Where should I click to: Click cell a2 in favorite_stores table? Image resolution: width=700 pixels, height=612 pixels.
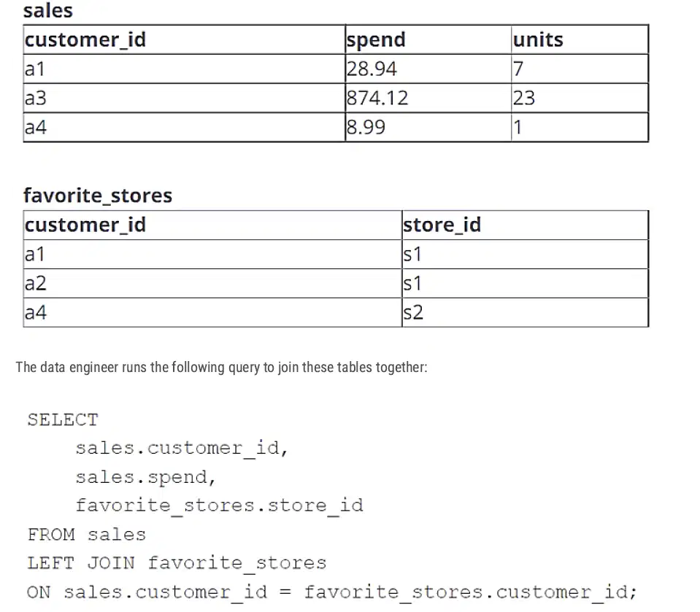click(x=212, y=284)
